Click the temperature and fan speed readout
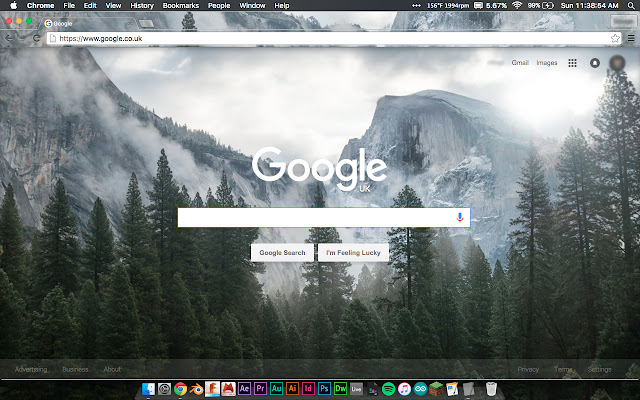Viewport: 640px width, 400px height. click(x=448, y=5)
